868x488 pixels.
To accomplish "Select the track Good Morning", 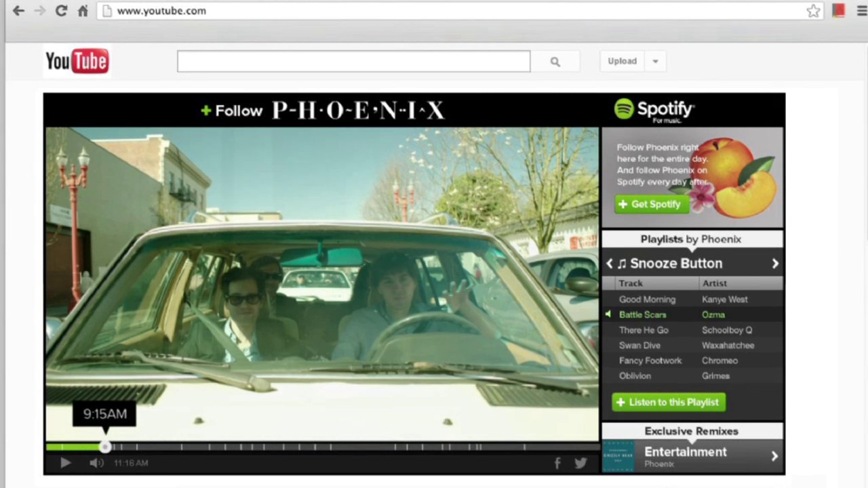I will (x=647, y=299).
